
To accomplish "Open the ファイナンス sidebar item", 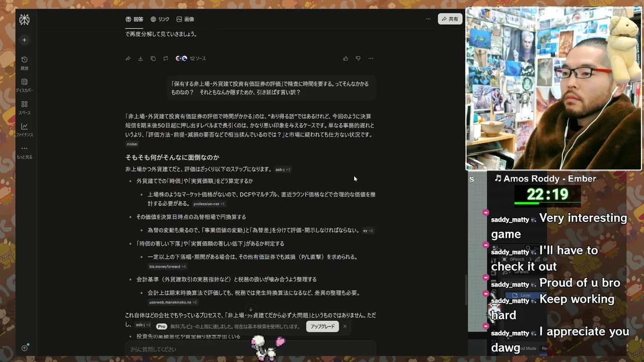I will tap(24, 129).
